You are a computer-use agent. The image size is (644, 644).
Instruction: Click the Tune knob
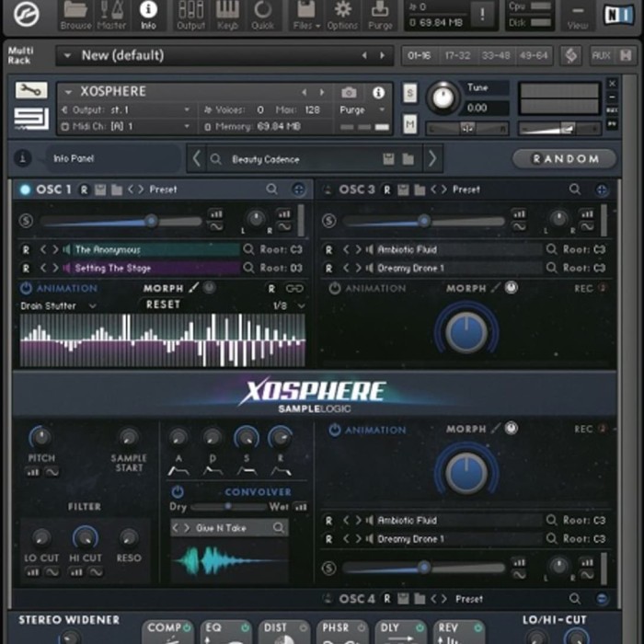tap(443, 98)
